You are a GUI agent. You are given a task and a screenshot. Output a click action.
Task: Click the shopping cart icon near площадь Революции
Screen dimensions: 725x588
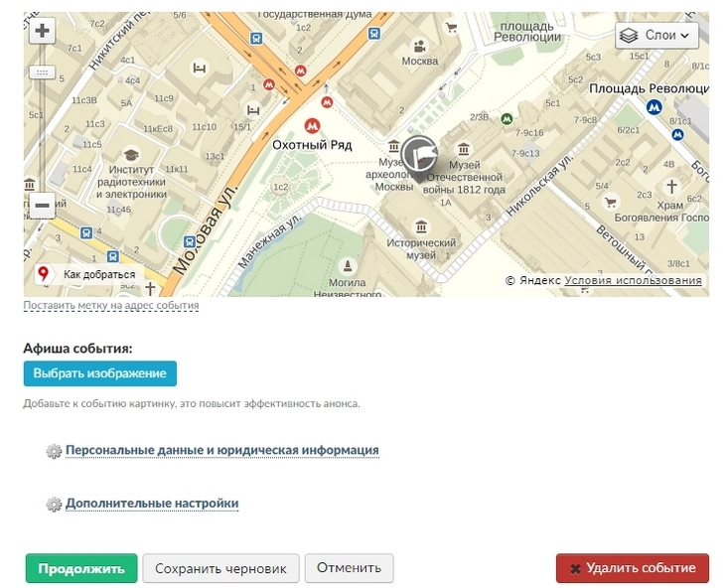pos(451,27)
